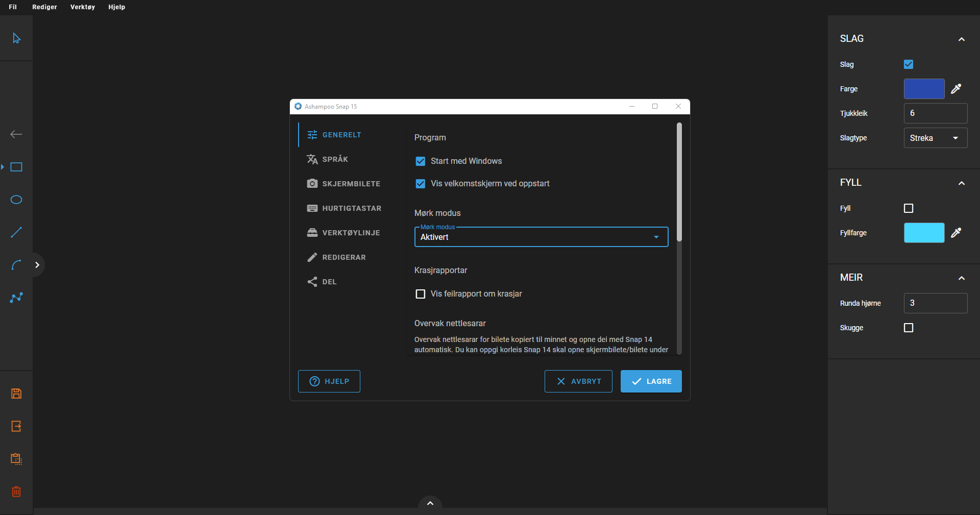Select the ellipse shape tool
This screenshot has width=980, height=515.
pyautogui.click(x=16, y=200)
